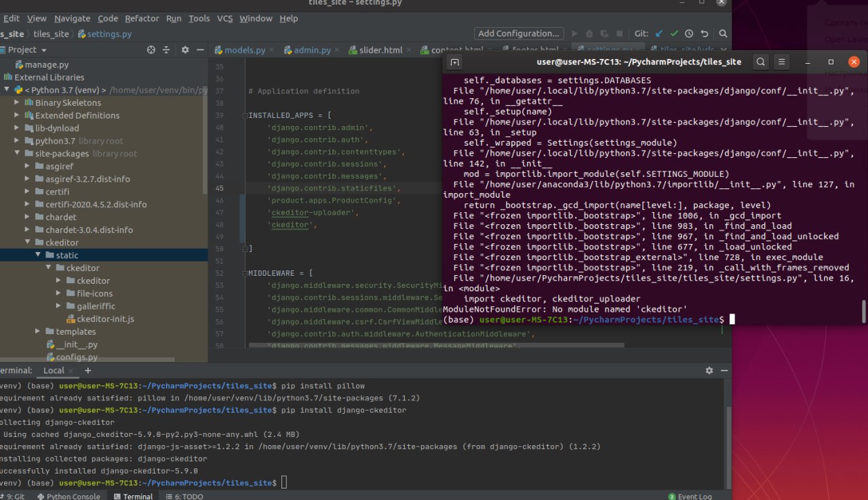
Task: Open the Navigate menu
Action: click(72, 18)
